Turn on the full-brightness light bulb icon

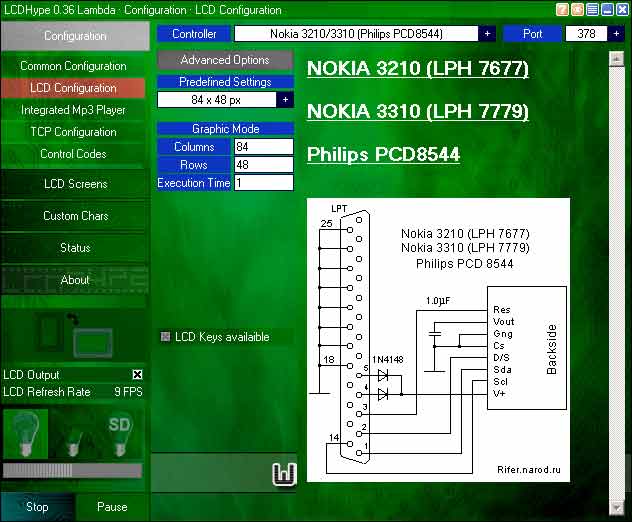[25, 434]
